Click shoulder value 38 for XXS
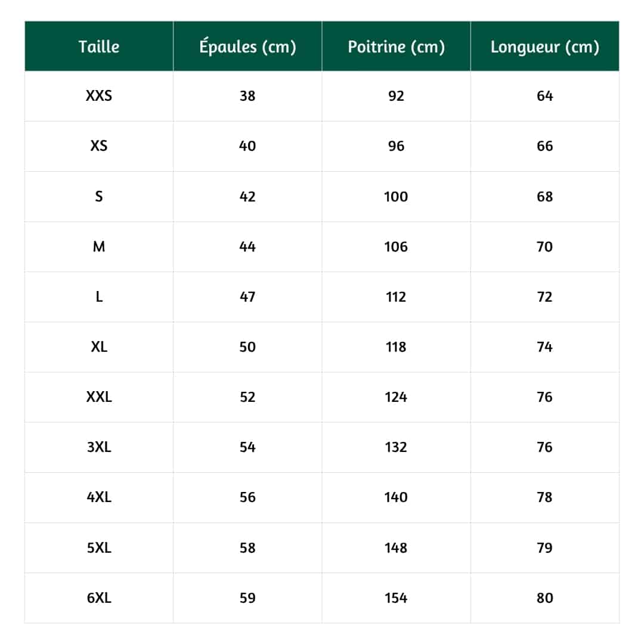Image resolution: width=644 pixels, height=644 pixels. tap(247, 96)
